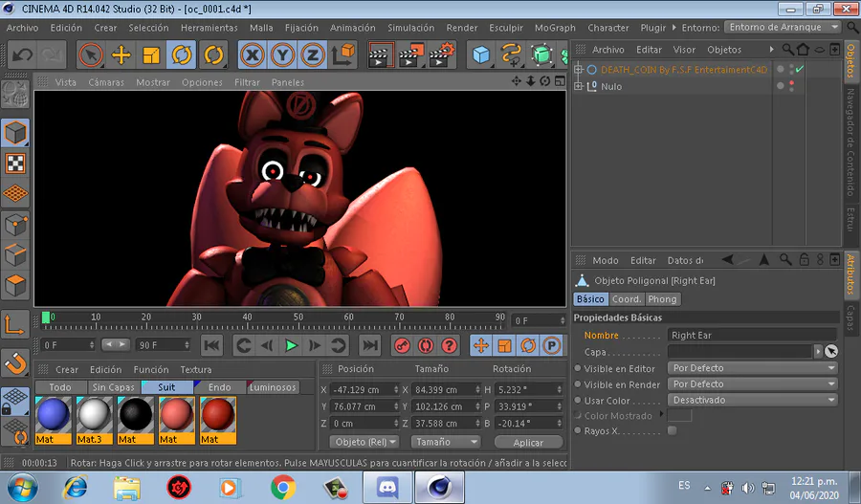Enable the Rayos X checkbox
The image size is (861, 504).
coord(672,431)
